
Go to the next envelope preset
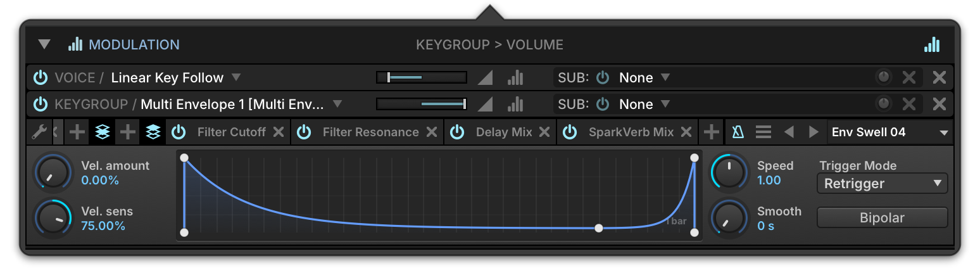[x=814, y=132]
